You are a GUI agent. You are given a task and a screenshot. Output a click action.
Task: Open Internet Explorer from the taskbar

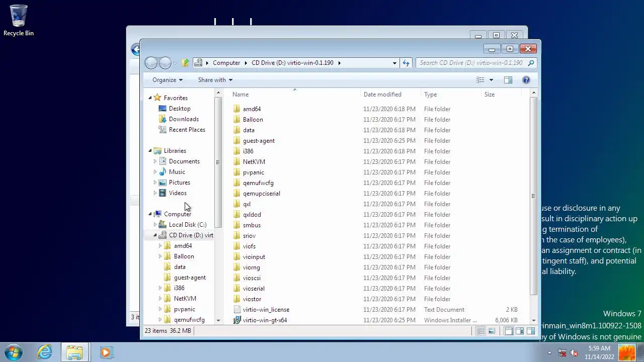pos(45,352)
